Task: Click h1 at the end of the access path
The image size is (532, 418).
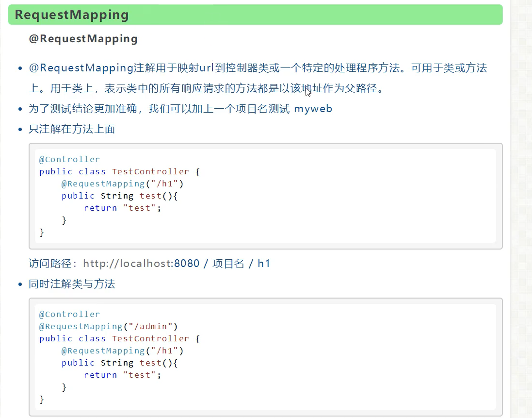Action: pos(264,264)
